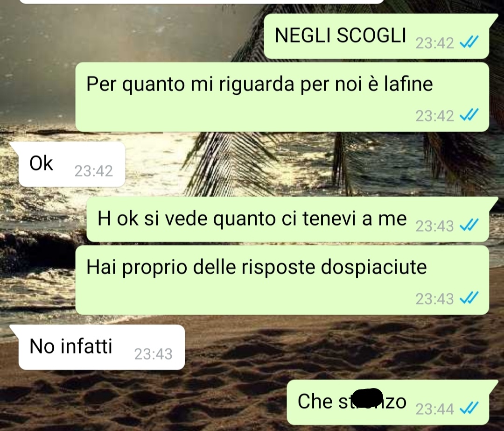Tap double ticks on 'risposte dospiaciute' message
The image size is (504, 431).
click(469, 298)
